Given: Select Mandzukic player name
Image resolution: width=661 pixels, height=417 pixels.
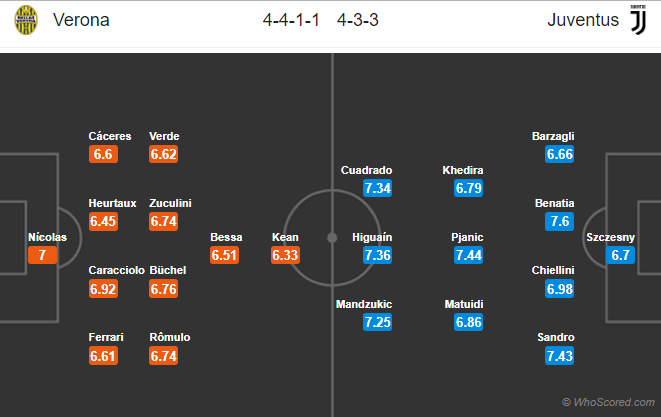Looking at the screenshot, I should point(364,303).
